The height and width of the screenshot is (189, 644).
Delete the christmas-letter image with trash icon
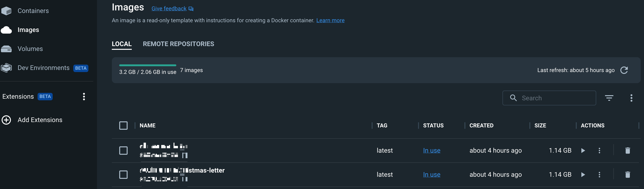(x=627, y=174)
